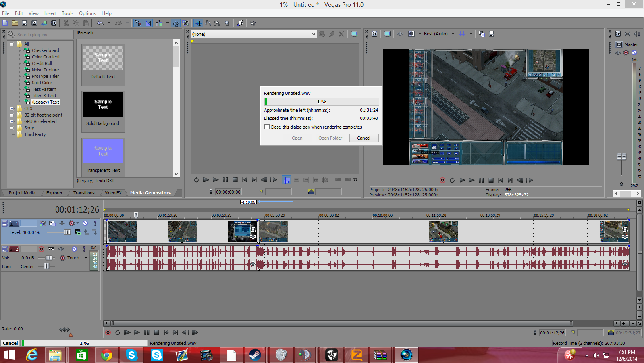Click the Save project icon in toolbar
The image size is (644, 363).
(25, 23)
